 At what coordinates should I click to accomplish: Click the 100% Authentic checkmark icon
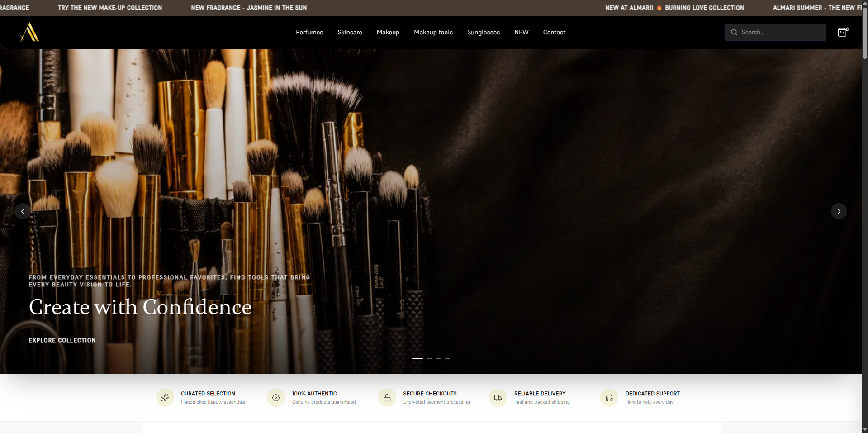(276, 398)
